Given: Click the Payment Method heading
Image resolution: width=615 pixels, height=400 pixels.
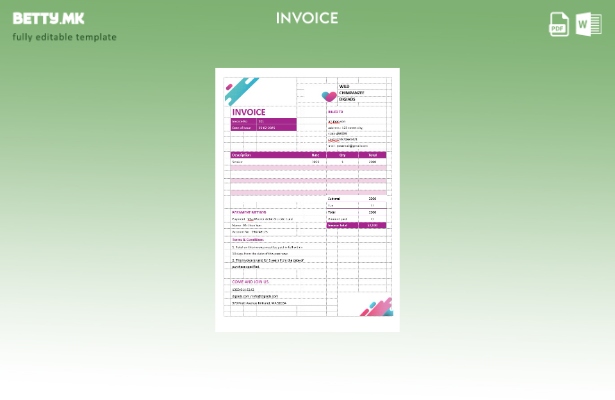Looking at the screenshot, I should pos(249,212).
